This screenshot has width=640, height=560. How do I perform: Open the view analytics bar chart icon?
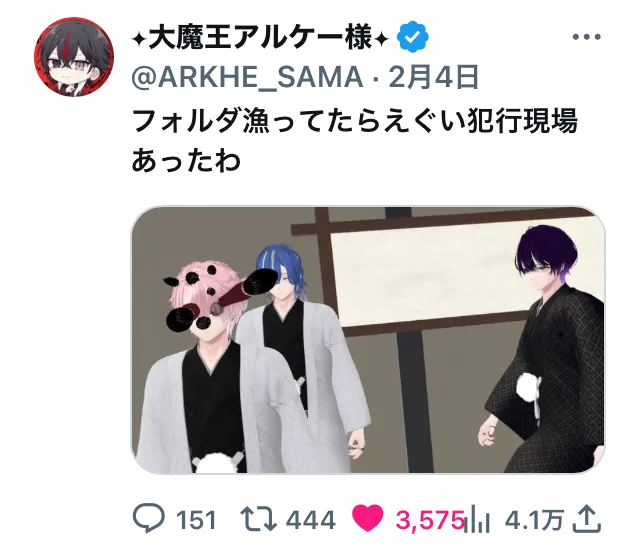480,519
